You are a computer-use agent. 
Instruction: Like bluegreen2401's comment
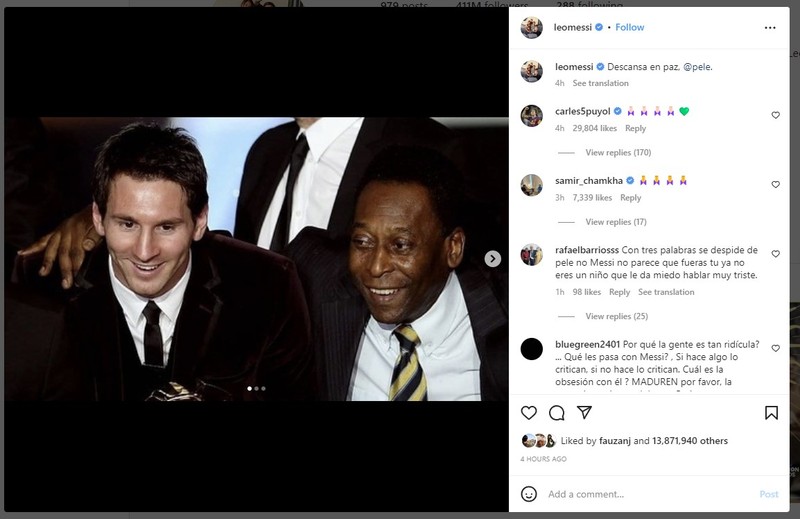pyautogui.click(x=775, y=348)
